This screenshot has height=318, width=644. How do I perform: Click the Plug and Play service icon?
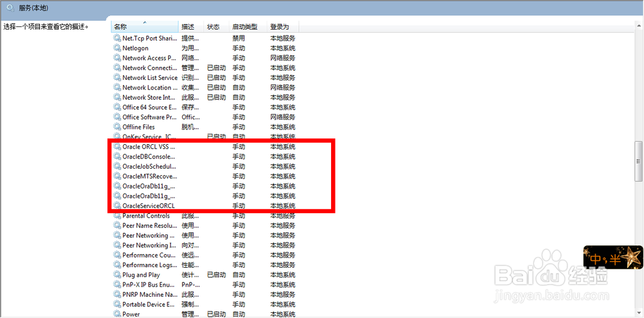coord(117,274)
